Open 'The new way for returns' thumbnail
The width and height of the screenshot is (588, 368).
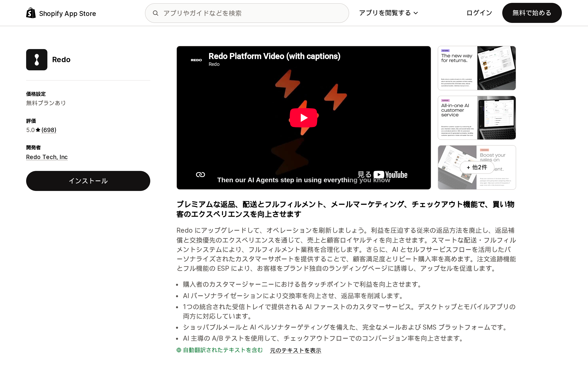tap(477, 68)
